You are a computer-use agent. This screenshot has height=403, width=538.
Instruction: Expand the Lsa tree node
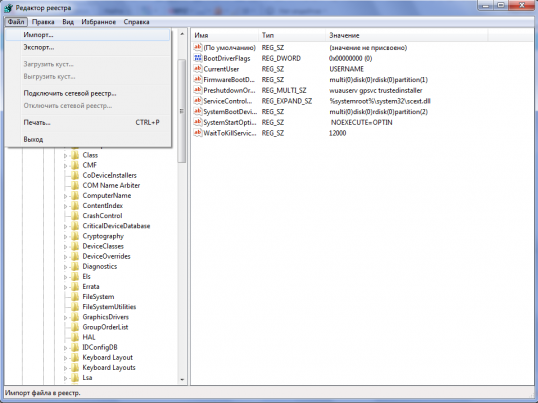pos(65,378)
